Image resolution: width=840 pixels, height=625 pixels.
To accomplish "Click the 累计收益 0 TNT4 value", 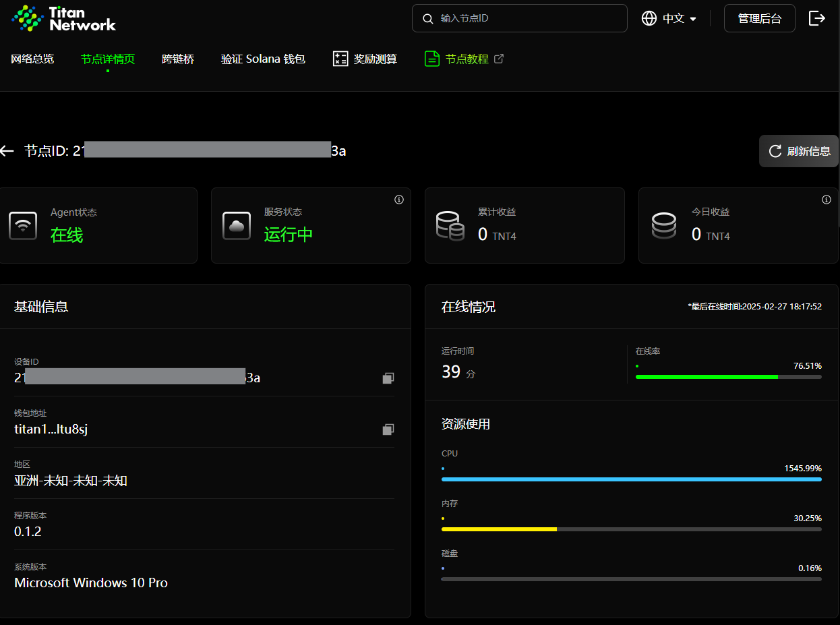I will tap(497, 235).
